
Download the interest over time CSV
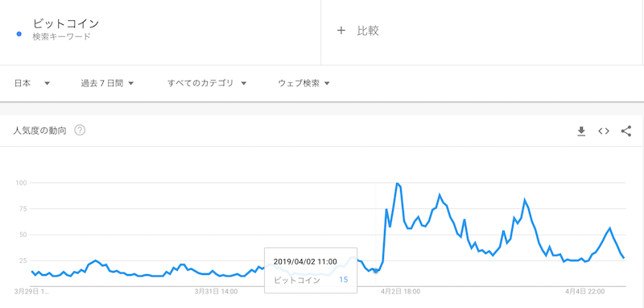tap(581, 131)
